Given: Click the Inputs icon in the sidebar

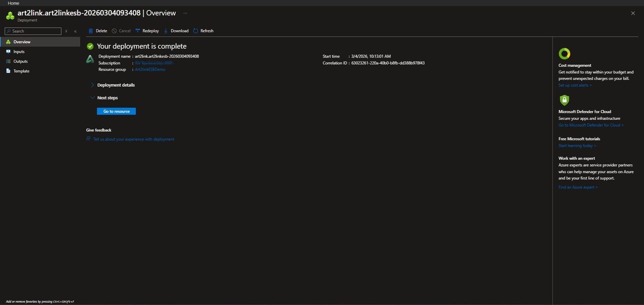Looking at the screenshot, I should point(9,52).
